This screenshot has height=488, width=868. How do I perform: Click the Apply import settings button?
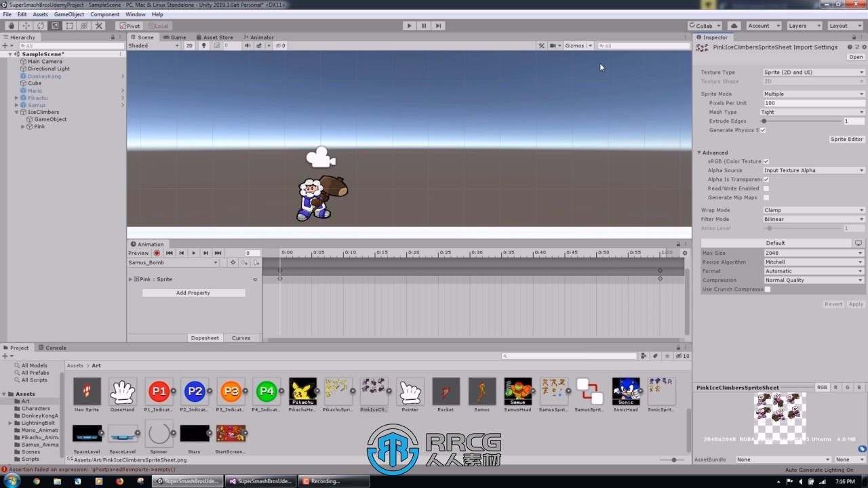[856, 304]
